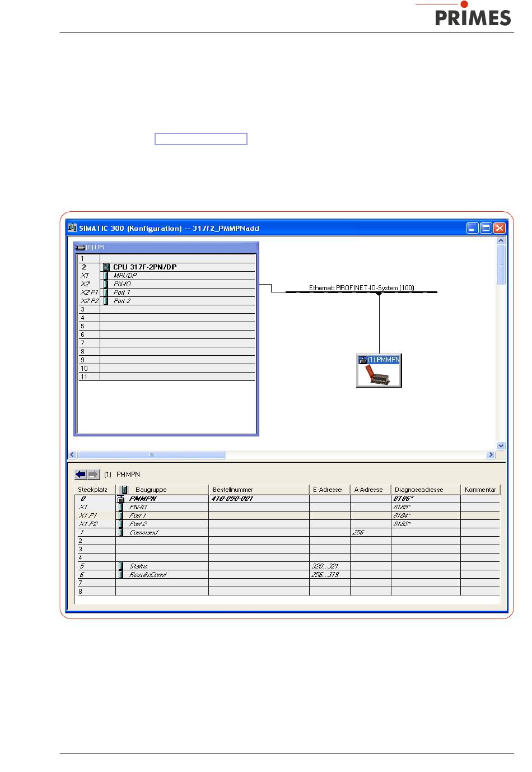Click the E-Adresse value 256...319
The width and height of the screenshot is (532, 772).
(x=325, y=574)
